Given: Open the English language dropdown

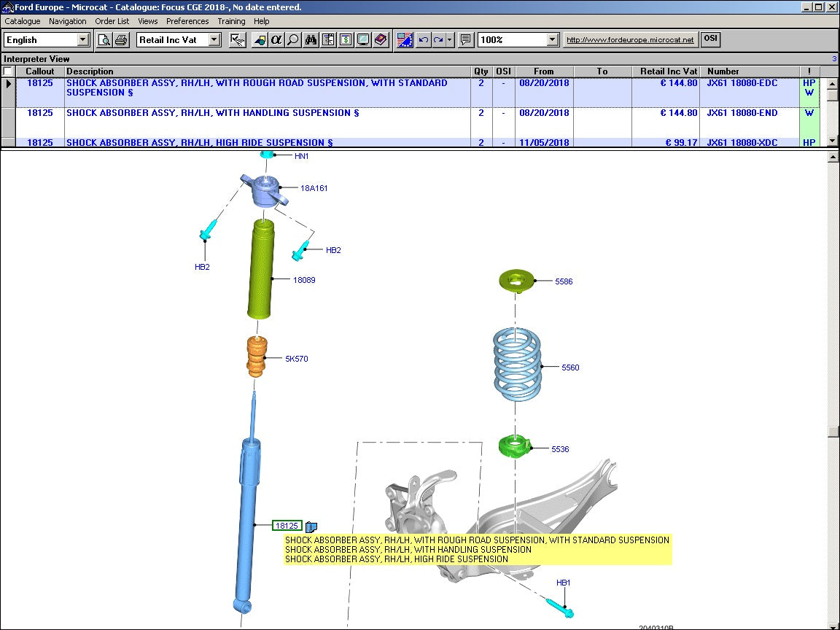Looking at the screenshot, I should [x=82, y=39].
